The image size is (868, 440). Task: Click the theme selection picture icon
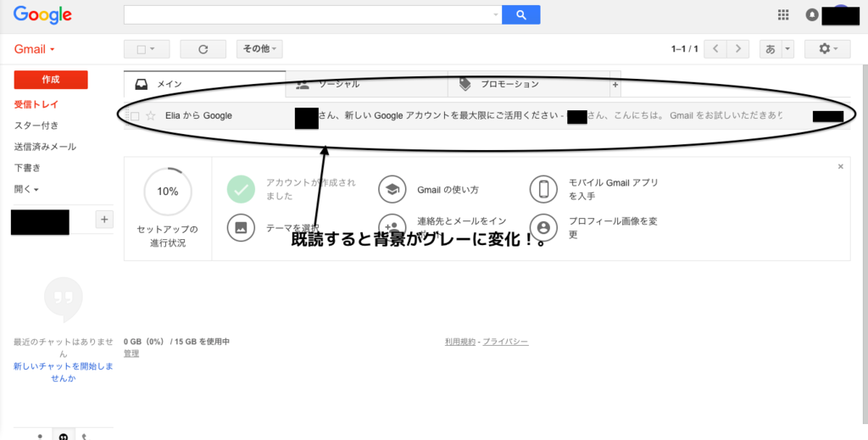pyautogui.click(x=241, y=227)
